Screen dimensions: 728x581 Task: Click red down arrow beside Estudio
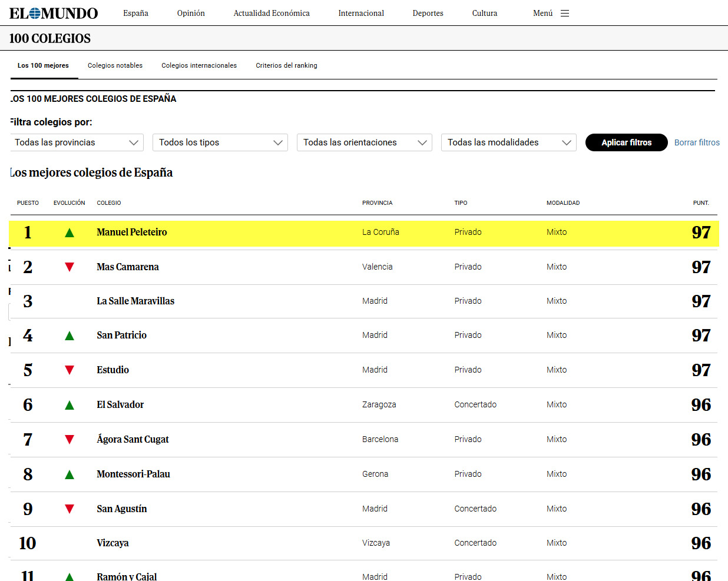[70, 370]
